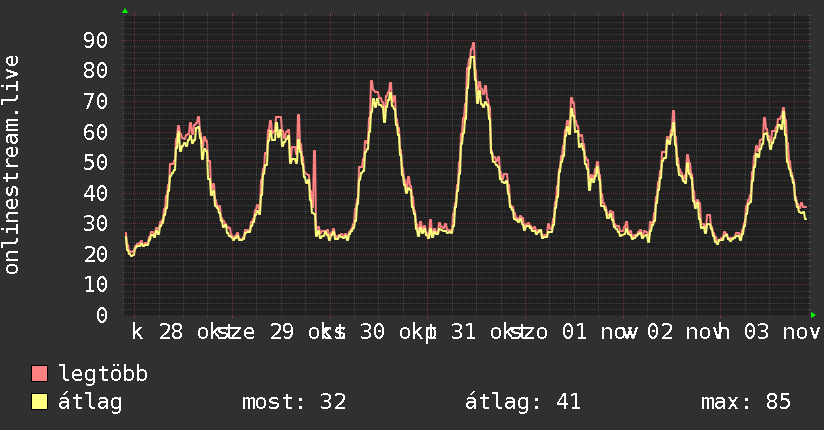Screen dimensions: 824x430
Task: Select the átlag legend label
Action: (x=90, y=402)
